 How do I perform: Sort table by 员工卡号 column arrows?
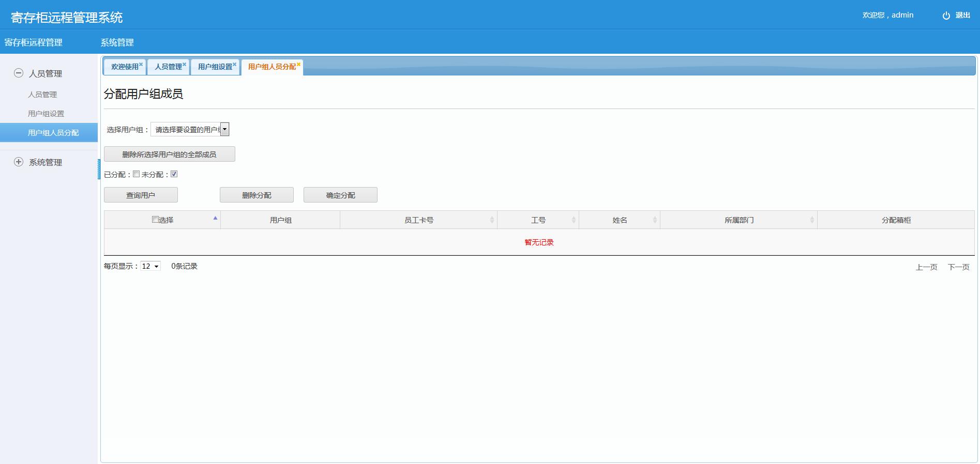(492, 220)
